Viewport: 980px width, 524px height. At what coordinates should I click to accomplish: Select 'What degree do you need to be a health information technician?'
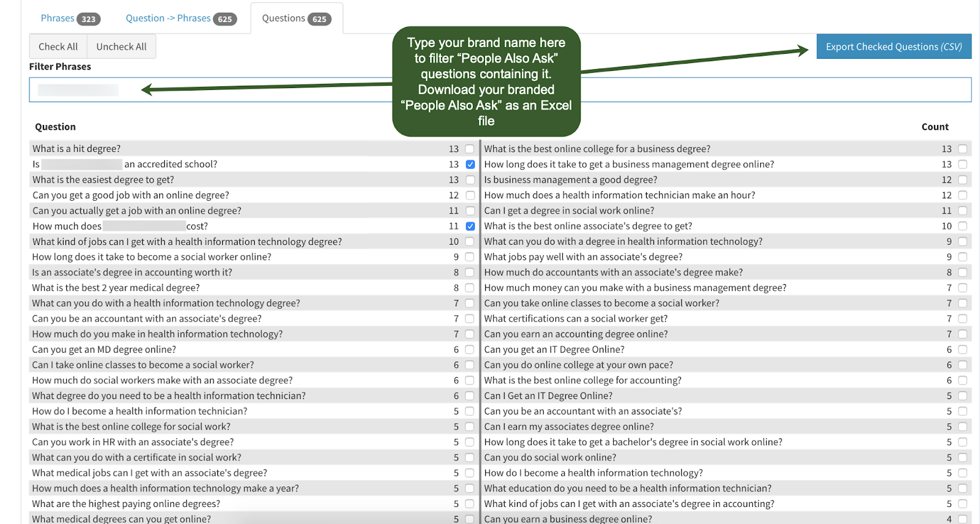(x=470, y=396)
